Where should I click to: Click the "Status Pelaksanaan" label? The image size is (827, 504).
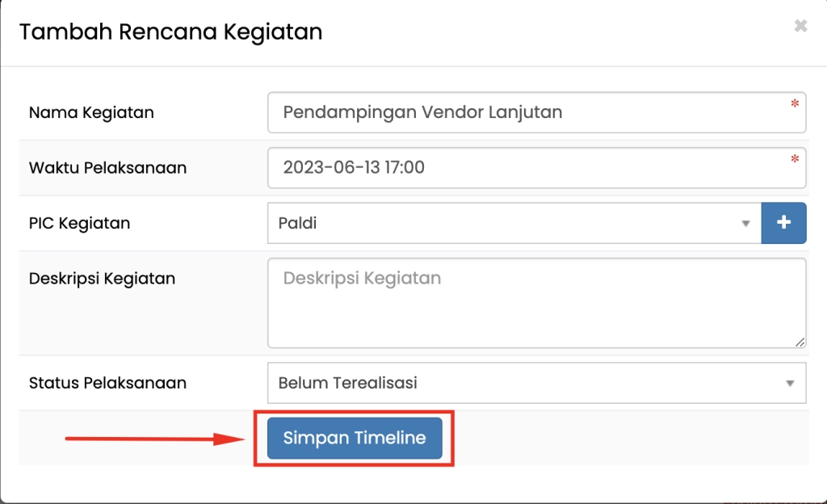(107, 383)
